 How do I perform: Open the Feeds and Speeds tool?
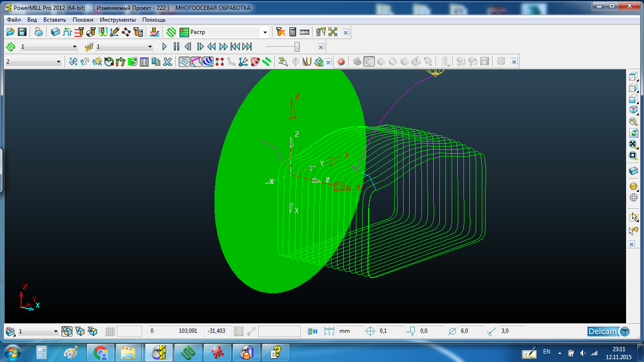point(67,32)
